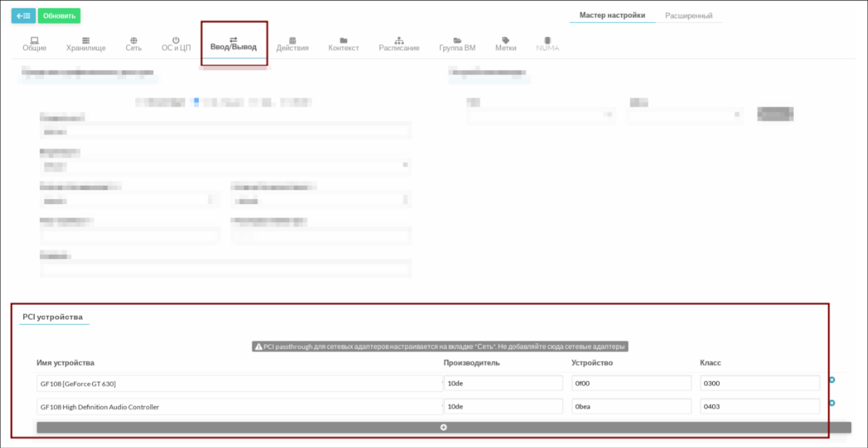Open the Хранилище storage tab
This screenshot has width=868, height=448.
85,44
